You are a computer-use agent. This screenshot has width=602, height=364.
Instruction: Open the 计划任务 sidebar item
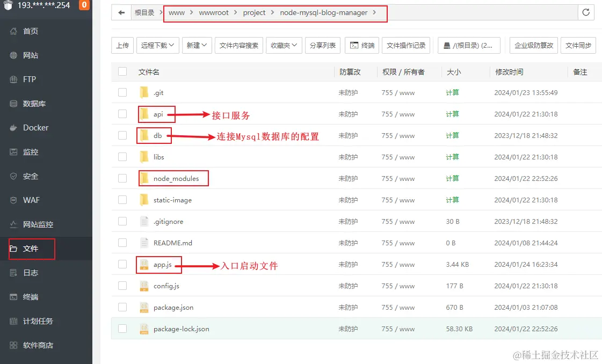tap(46, 321)
